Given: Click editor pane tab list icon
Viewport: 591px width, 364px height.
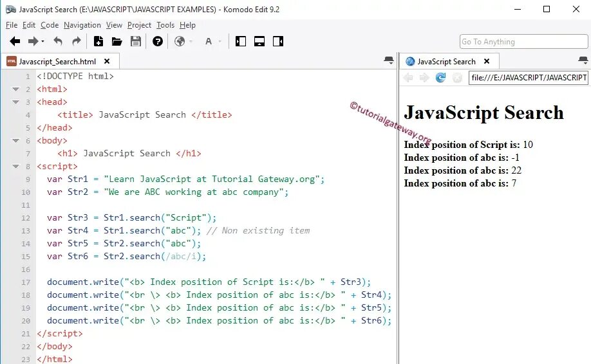Looking at the screenshot, I should point(389,60).
